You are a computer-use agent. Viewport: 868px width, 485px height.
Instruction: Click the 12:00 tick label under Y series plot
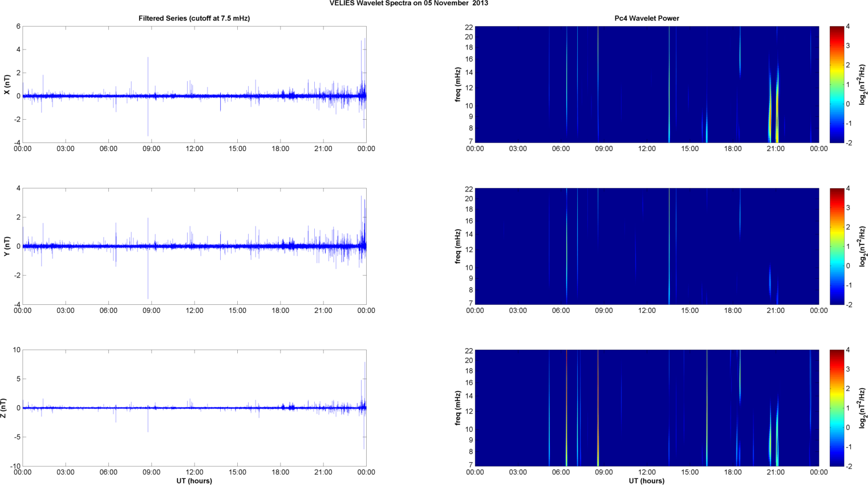[194, 311]
